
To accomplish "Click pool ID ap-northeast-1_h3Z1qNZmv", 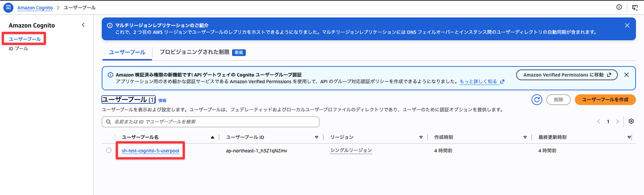I will (257, 151).
